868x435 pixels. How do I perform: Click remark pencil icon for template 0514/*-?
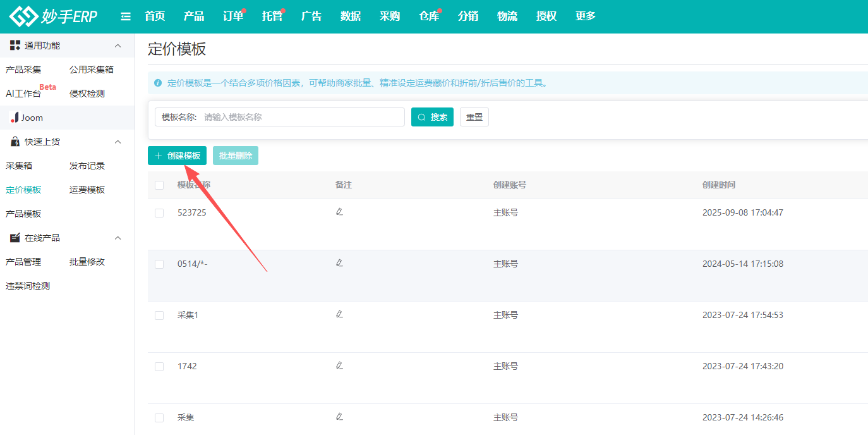pyautogui.click(x=339, y=263)
